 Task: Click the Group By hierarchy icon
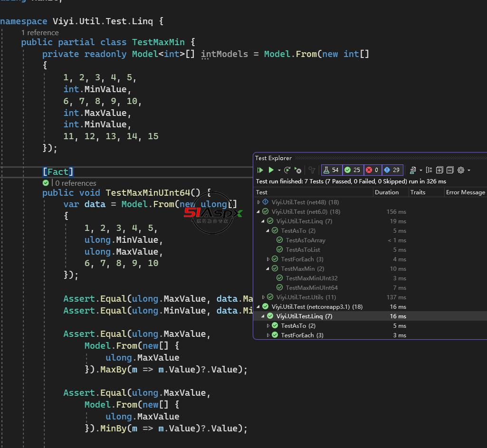429,170
